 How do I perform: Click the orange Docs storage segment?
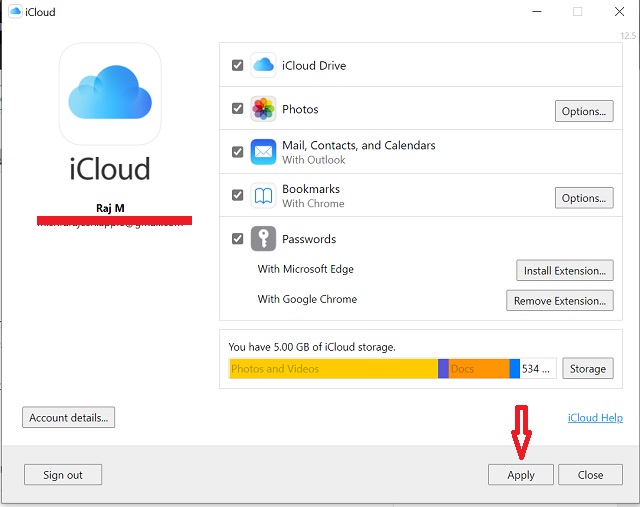point(479,369)
